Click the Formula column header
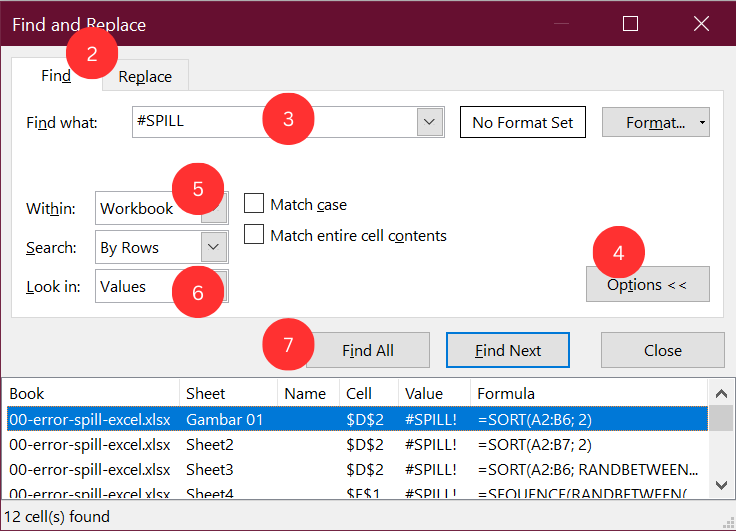736x531 pixels. coord(589,393)
